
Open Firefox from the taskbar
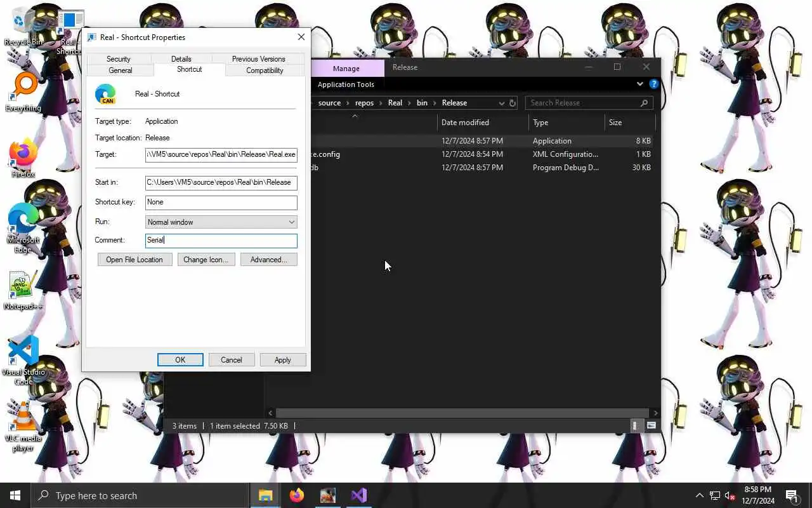(296, 495)
